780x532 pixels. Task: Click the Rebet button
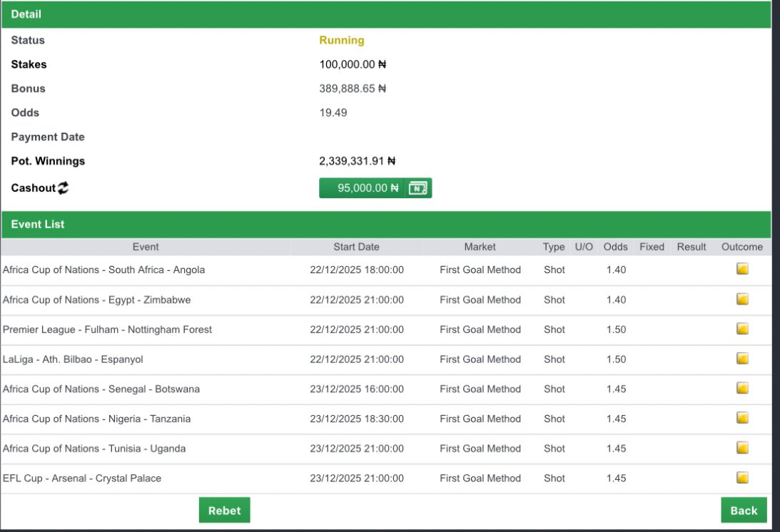(x=224, y=510)
